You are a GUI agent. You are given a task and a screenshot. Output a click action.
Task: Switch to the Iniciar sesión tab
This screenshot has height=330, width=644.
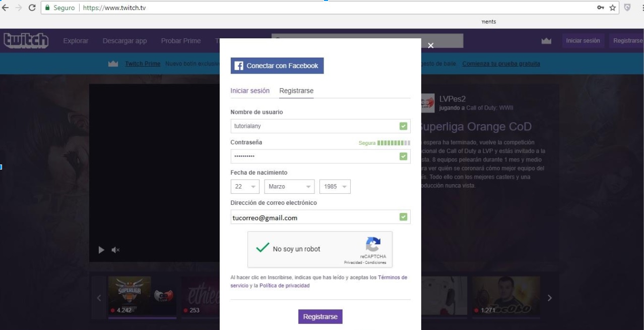250,91
